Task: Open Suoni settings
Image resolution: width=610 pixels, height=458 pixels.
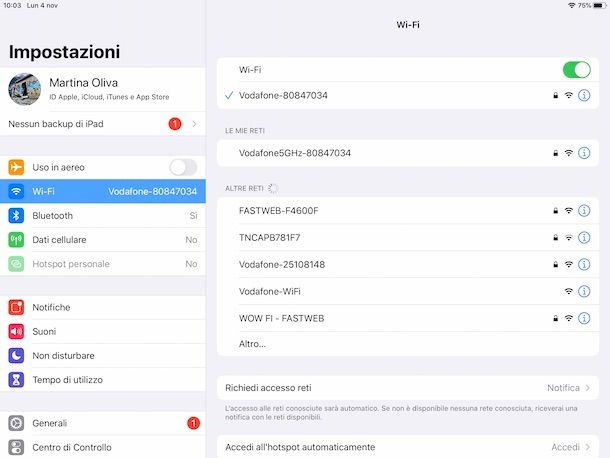Action: click(x=103, y=332)
